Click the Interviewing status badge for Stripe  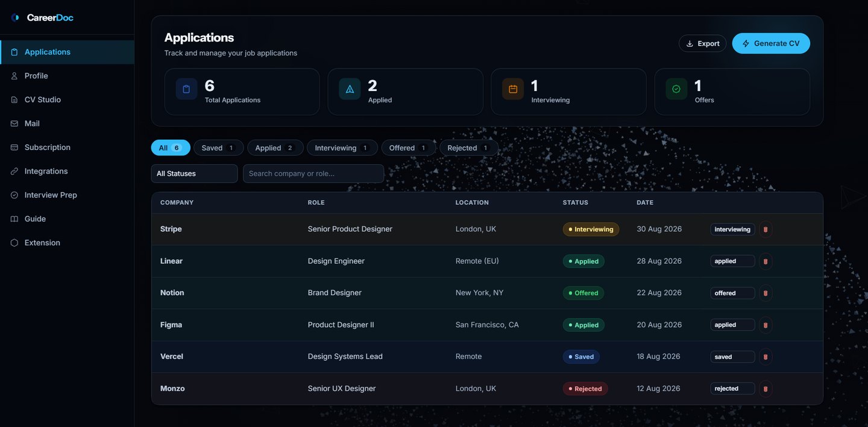(591, 229)
